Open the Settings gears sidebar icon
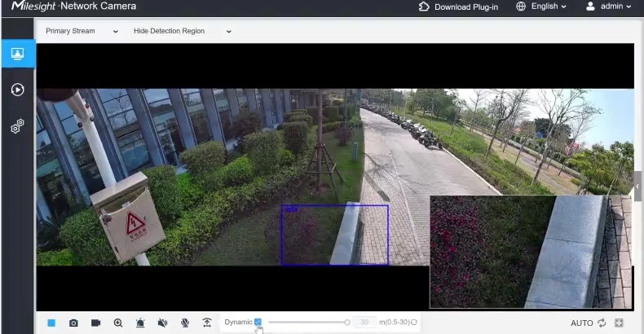 17,126
